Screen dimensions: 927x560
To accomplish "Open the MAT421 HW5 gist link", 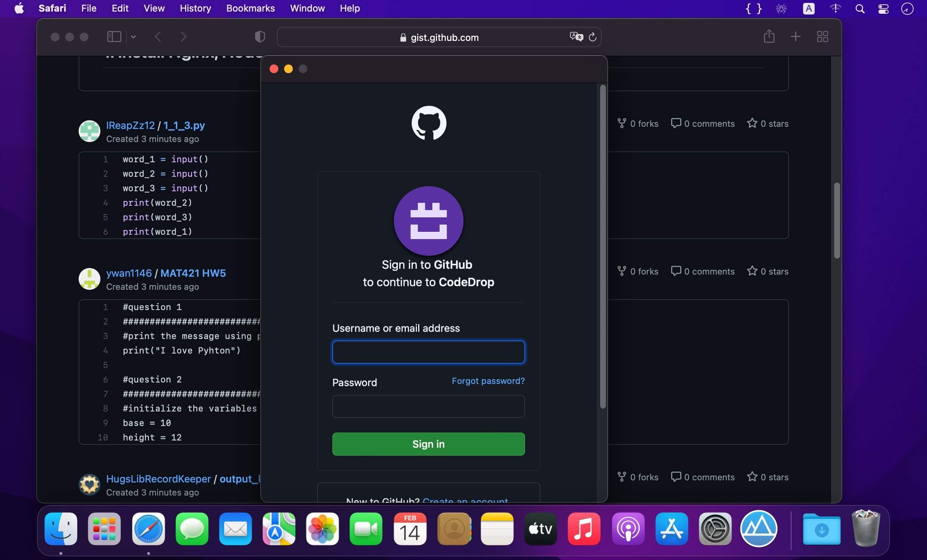I will click(194, 273).
